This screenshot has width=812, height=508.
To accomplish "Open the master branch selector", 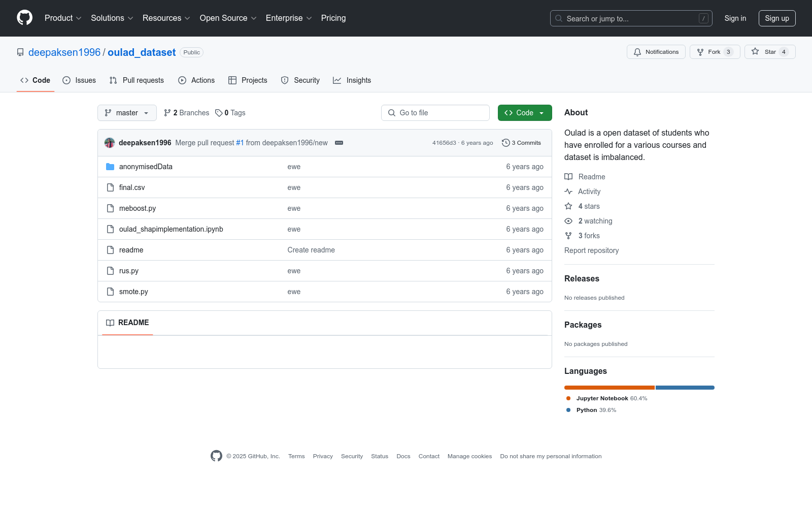I will click(127, 113).
